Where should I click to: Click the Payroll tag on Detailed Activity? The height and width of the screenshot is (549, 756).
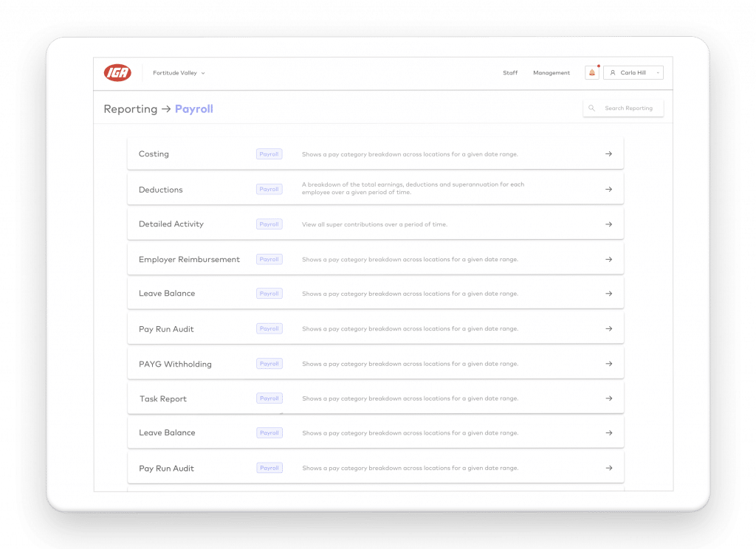pyautogui.click(x=269, y=224)
